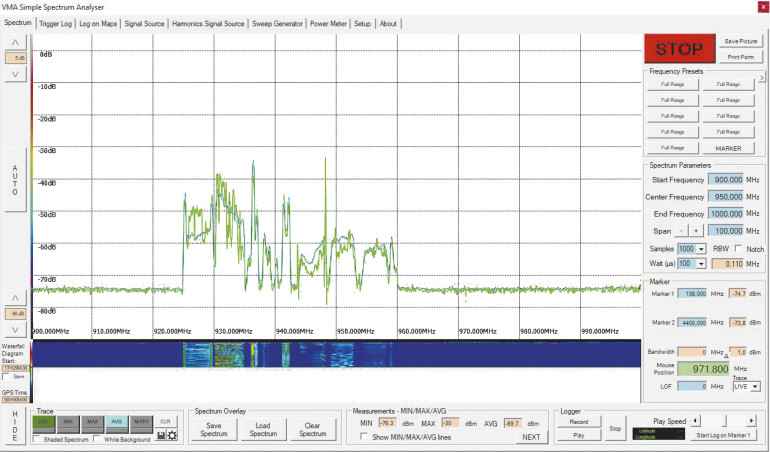The width and height of the screenshot is (770, 452).
Task: Toggle Shaded Spectrum checkbox
Action: point(38,439)
